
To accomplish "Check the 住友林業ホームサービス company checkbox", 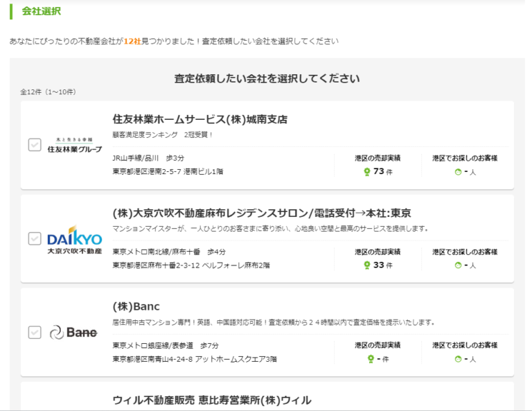I will [x=35, y=145].
